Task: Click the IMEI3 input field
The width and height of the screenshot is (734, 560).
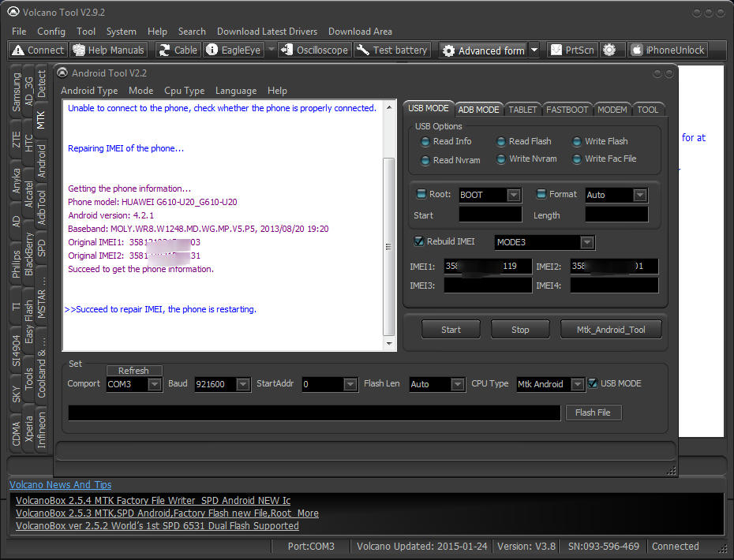Action: click(487, 285)
